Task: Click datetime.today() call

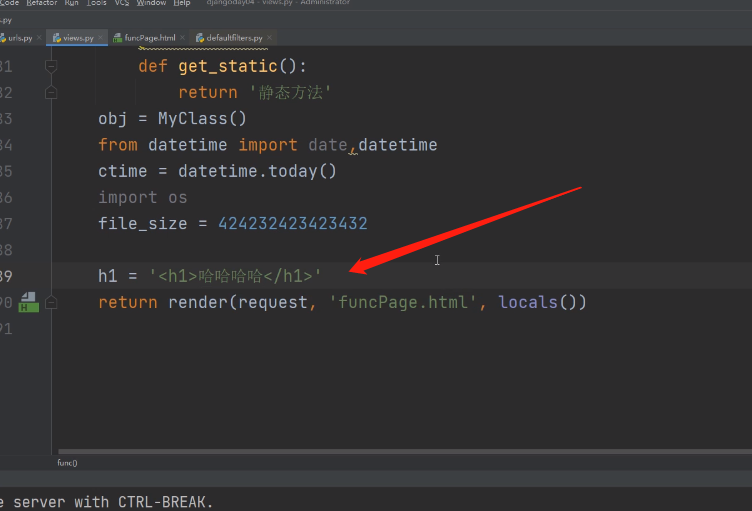Action: [x=258, y=171]
